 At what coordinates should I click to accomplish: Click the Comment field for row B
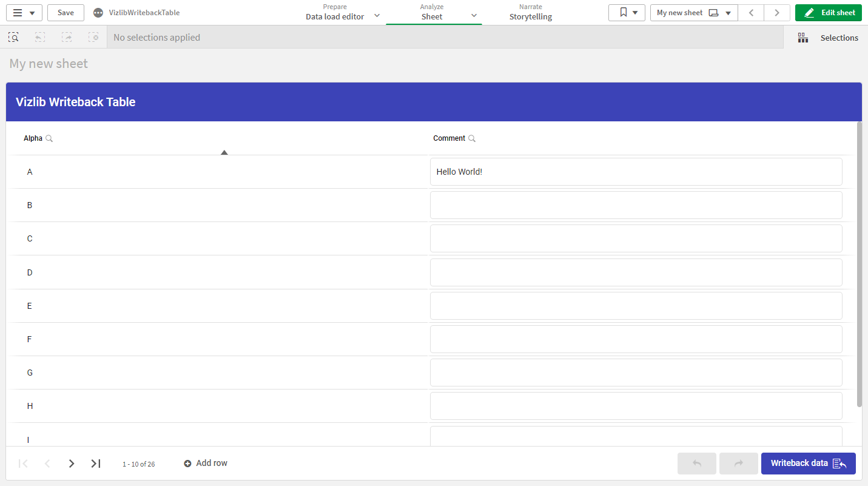(636, 205)
